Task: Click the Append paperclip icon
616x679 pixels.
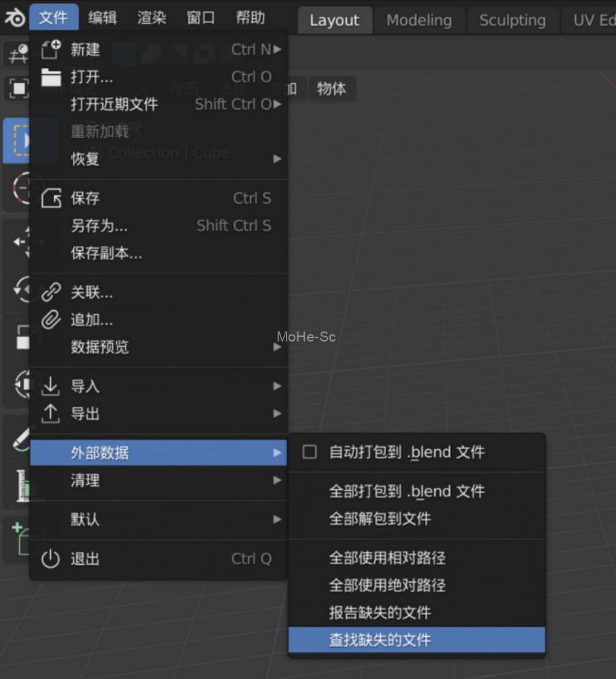Action: pos(51,320)
